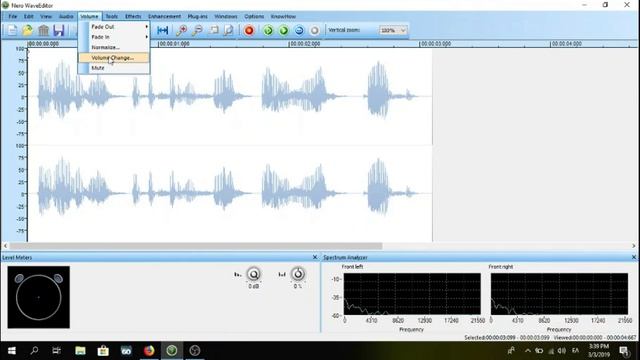Click the Zoom In magnifier icon
This screenshot has width=640, height=360.
pyautogui.click(x=181, y=30)
